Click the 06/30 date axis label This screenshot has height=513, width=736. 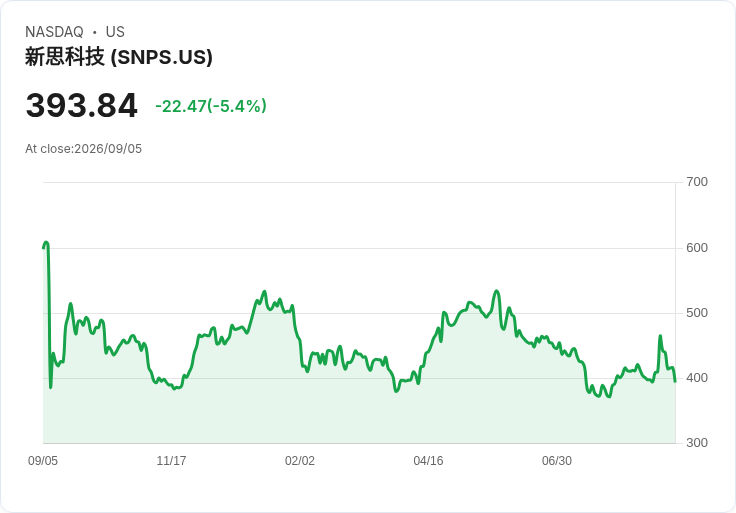(x=557, y=461)
